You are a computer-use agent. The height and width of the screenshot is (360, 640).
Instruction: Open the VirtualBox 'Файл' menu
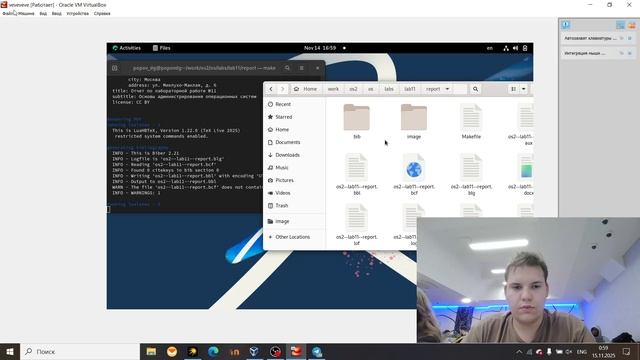click(x=8, y=13)
